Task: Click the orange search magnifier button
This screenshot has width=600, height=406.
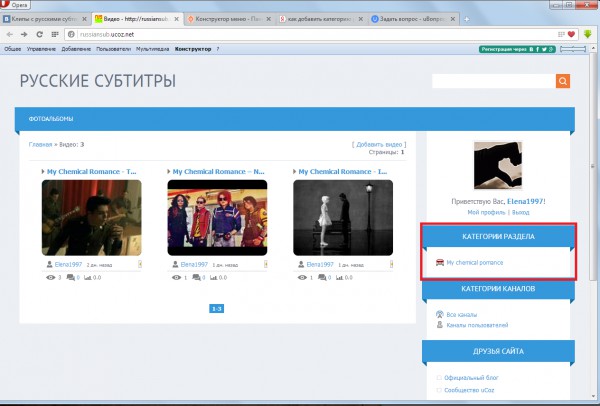Action: [x=563, y=81]
